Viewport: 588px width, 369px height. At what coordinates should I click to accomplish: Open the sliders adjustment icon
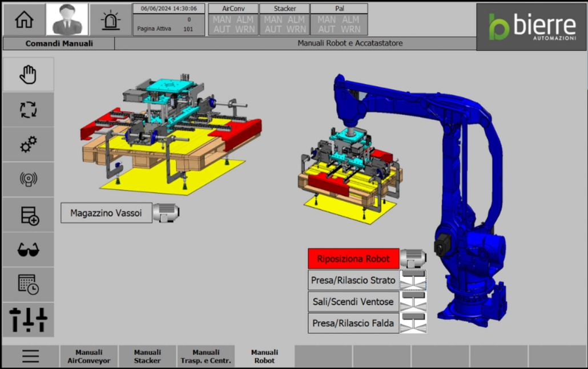[29, 319]
